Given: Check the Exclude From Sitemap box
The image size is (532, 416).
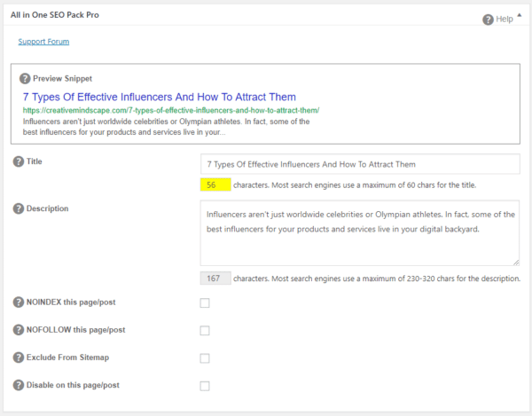Looking at the screenshot, I should click(205, 358).
